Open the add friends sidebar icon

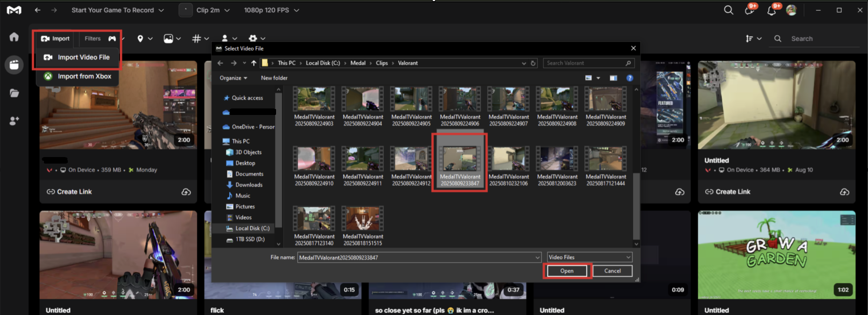tap(14, 121)
